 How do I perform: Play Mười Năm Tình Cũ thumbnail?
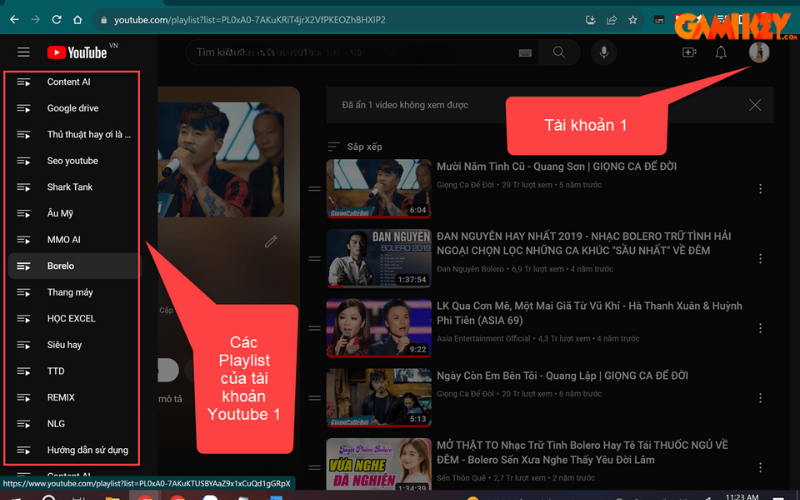379,189
